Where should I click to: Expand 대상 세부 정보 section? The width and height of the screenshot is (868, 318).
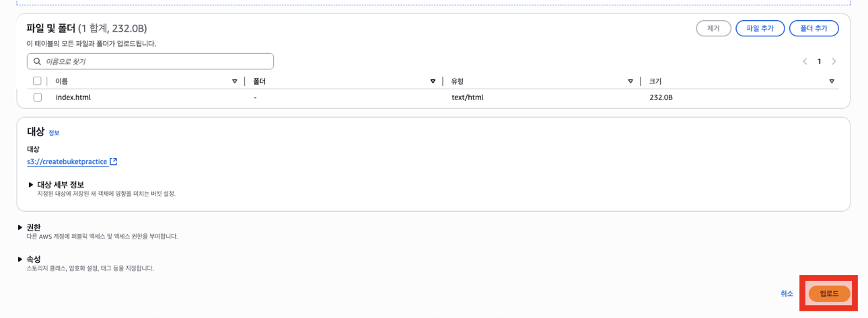pyautogui.click(x=57, y=184)
